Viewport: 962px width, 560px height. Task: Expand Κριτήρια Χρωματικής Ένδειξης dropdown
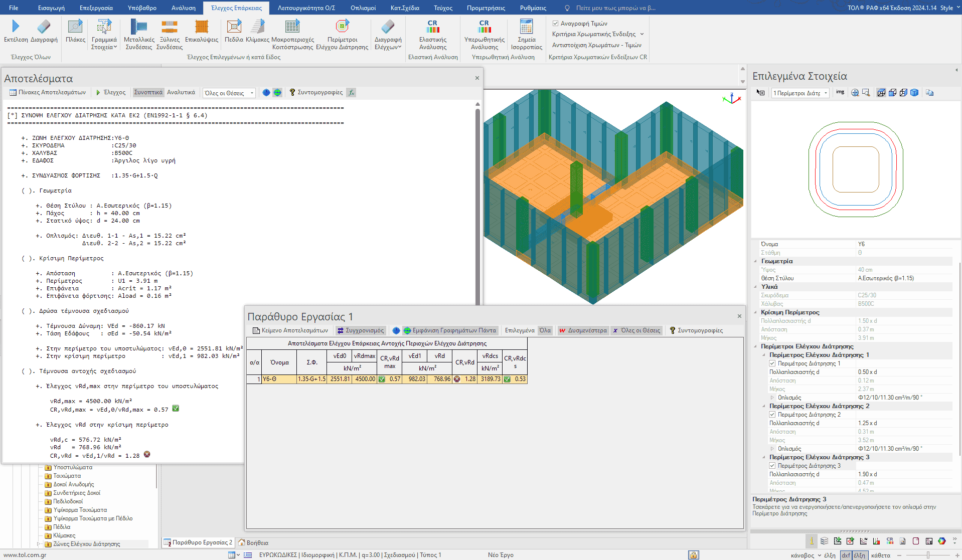tap(598, 34)
